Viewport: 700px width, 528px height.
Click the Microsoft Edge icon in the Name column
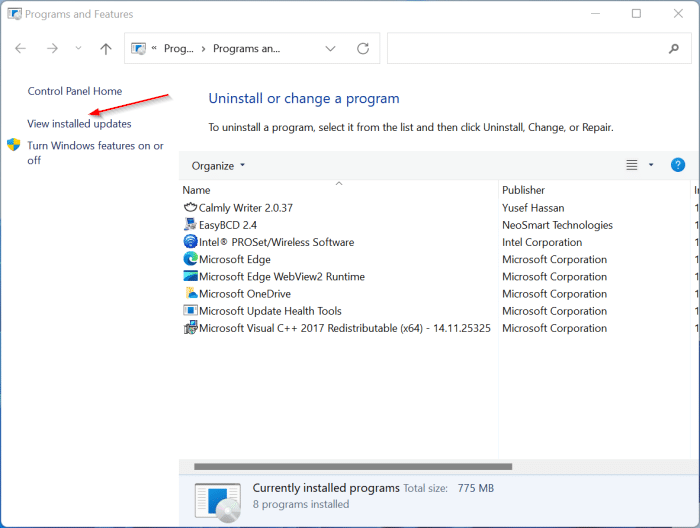point(190,259)
